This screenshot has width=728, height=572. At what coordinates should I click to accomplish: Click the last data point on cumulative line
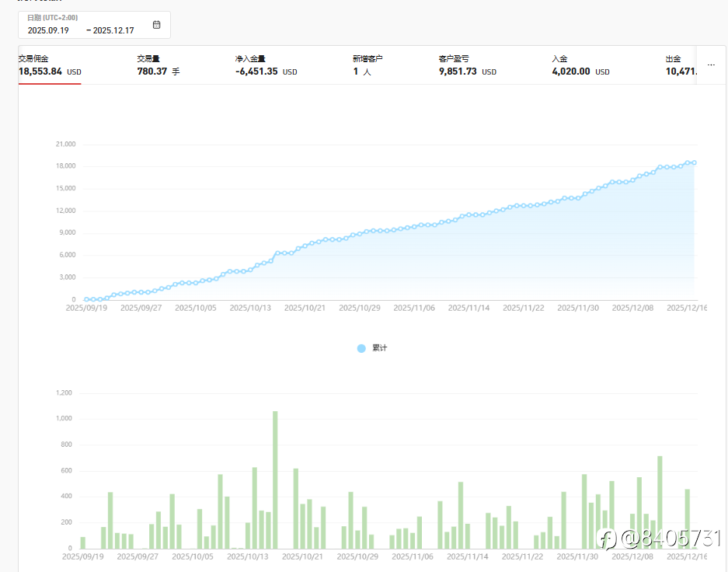click(x=694, y=162)
